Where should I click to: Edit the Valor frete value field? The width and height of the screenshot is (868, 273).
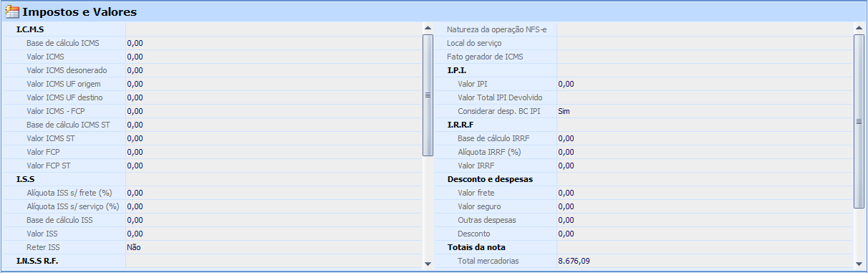[705, 193]
